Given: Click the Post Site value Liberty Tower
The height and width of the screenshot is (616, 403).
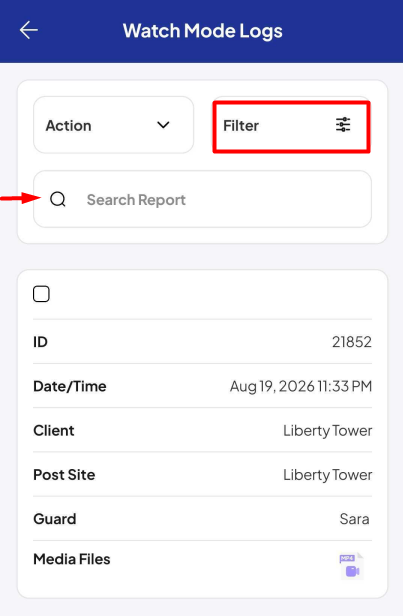Looking at the screenshot, I should tap(328, 475).
